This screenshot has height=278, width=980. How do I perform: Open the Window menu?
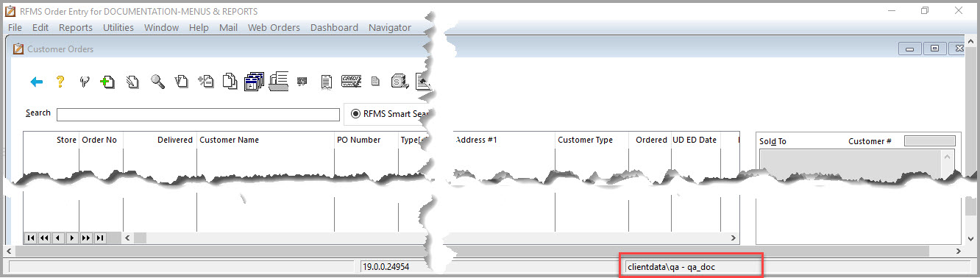(161, 28)
